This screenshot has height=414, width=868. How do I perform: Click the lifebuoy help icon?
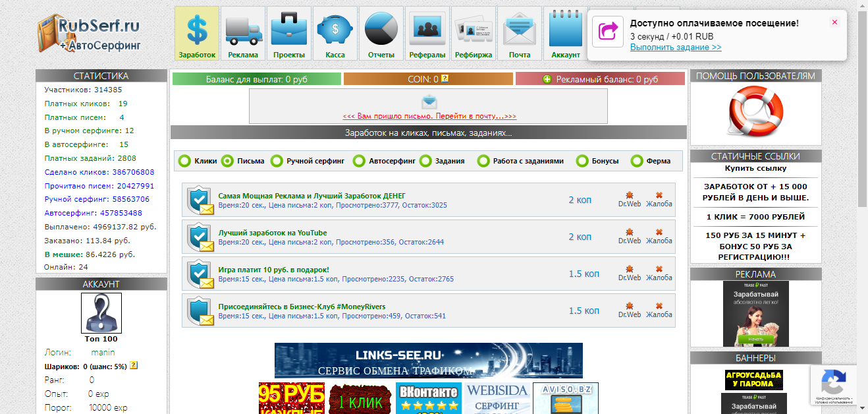(756, 112)
